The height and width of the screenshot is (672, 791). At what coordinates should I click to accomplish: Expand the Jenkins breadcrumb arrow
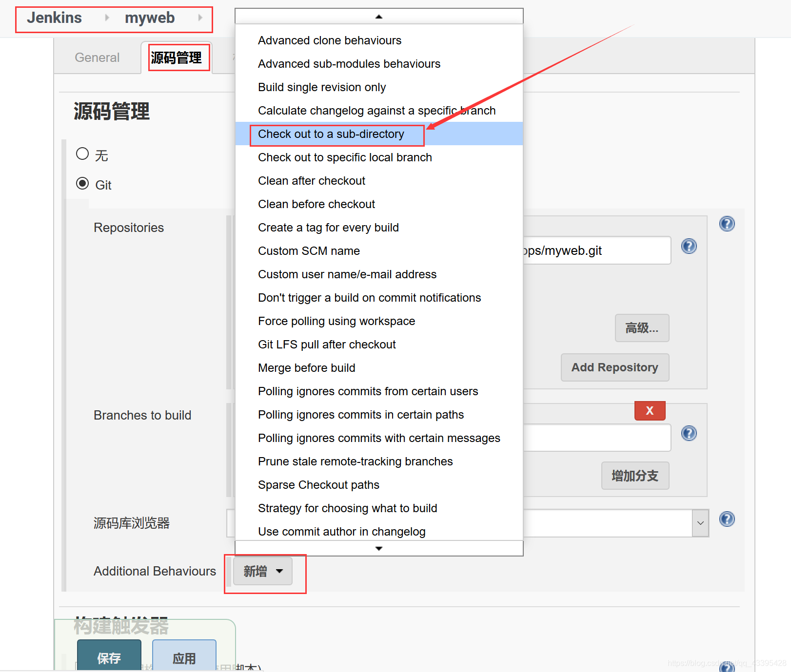107,18
